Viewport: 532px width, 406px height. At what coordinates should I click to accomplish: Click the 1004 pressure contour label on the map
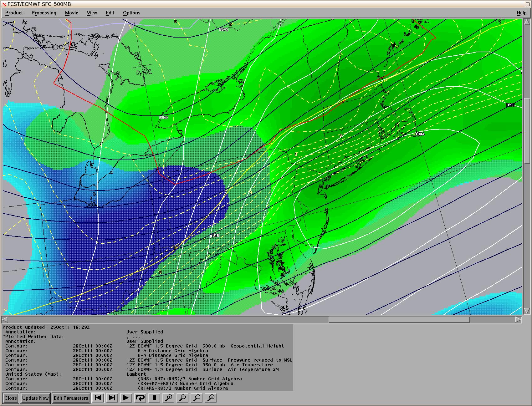(x=420, y=134)
